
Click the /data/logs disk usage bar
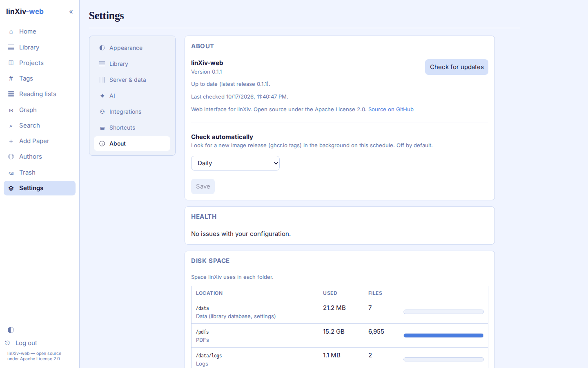[443, 359]
